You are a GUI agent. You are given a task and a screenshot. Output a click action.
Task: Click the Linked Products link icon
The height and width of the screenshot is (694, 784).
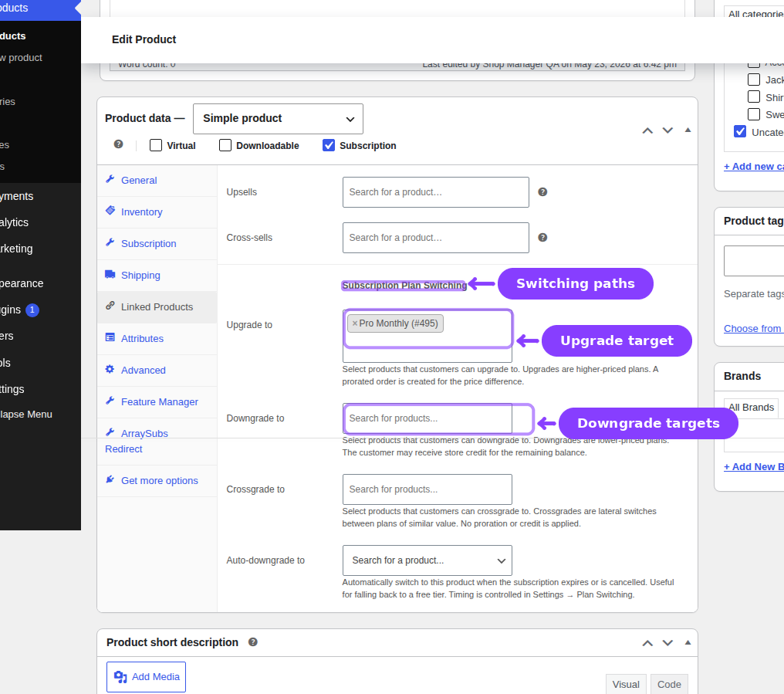pos(110,306)
